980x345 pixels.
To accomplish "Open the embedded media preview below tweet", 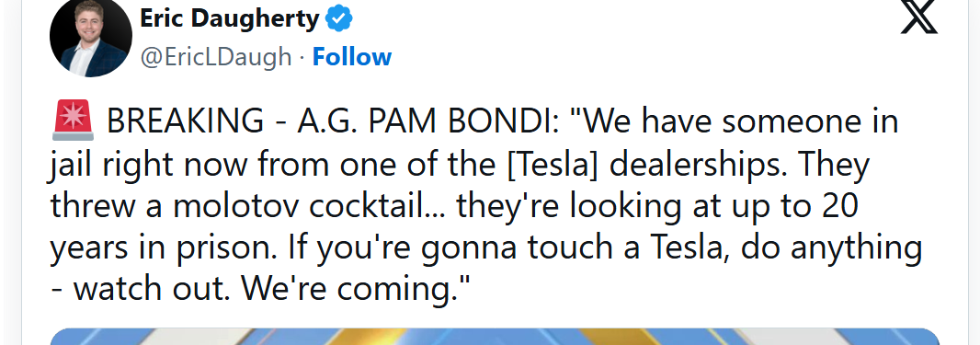I will (x=495, y=336).
